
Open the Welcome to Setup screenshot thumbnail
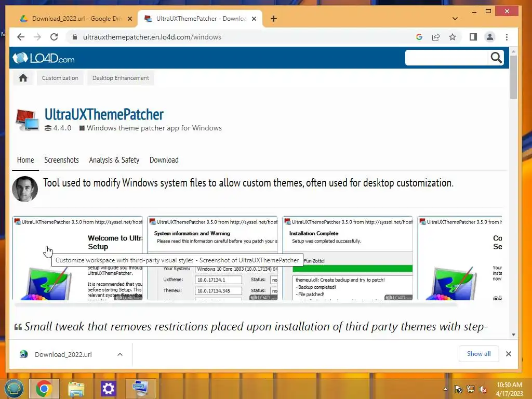pos(78,258)
